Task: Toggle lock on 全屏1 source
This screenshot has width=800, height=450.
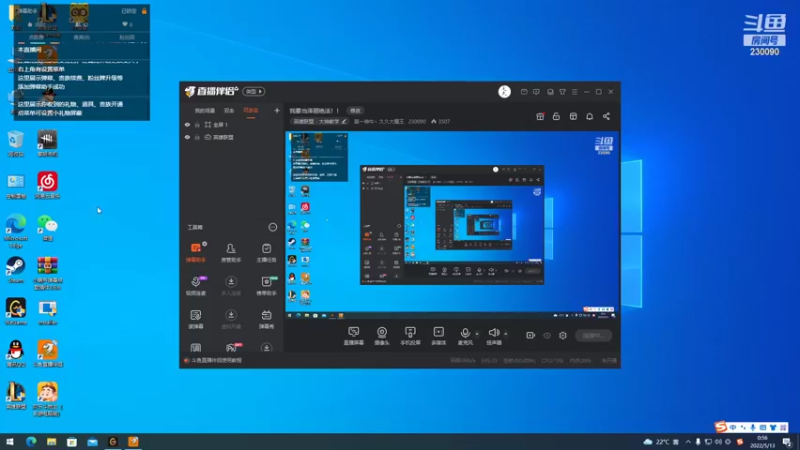Action: [197, 124]
